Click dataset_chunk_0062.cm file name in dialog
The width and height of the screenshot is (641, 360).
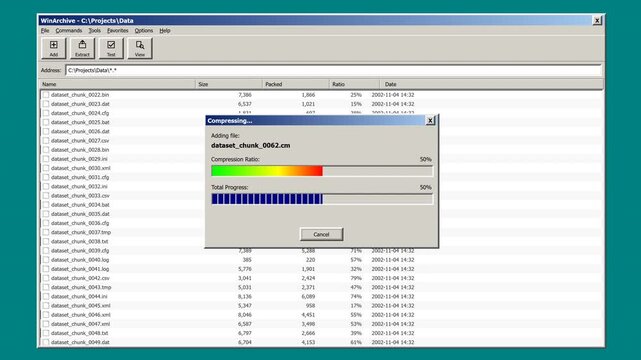click(251, 145)
